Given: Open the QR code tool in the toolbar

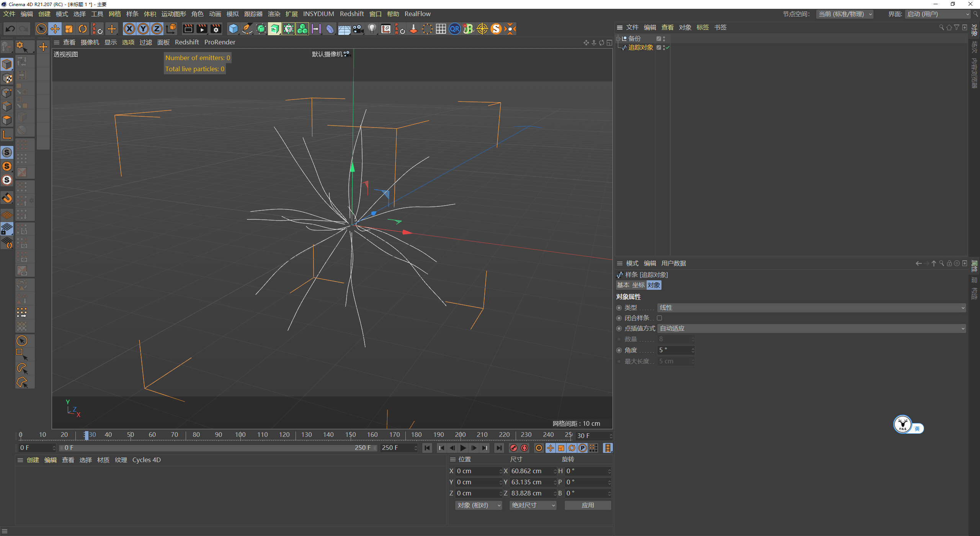Looking at the screenshot, I should click(x=454, y=29).
